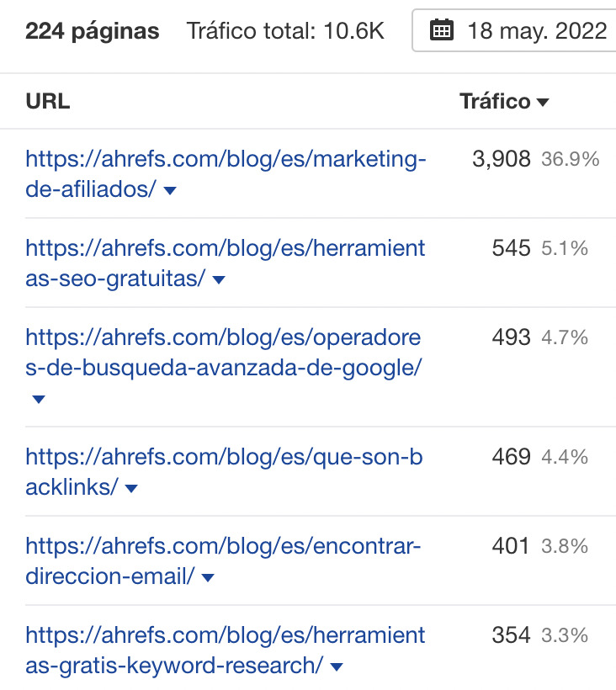The image size is (616, 690).
Task: Open the 18 may. 2022 date selector
Action: point(514,30)
